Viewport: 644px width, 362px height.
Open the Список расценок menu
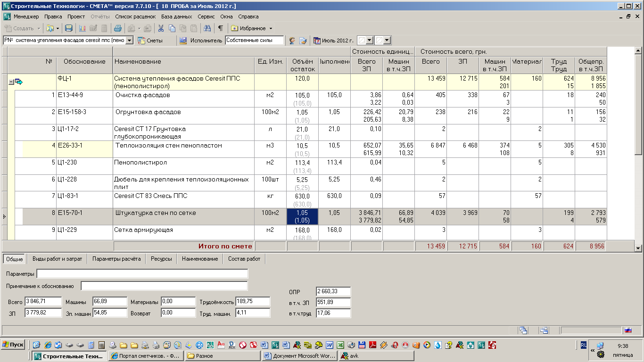(x=135, y=16)
